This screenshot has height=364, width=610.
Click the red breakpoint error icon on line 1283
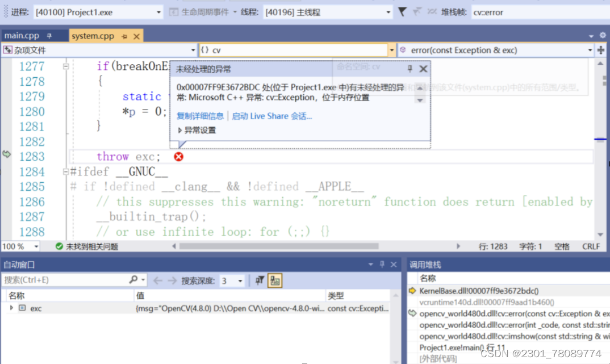click(x=178, y=157)
